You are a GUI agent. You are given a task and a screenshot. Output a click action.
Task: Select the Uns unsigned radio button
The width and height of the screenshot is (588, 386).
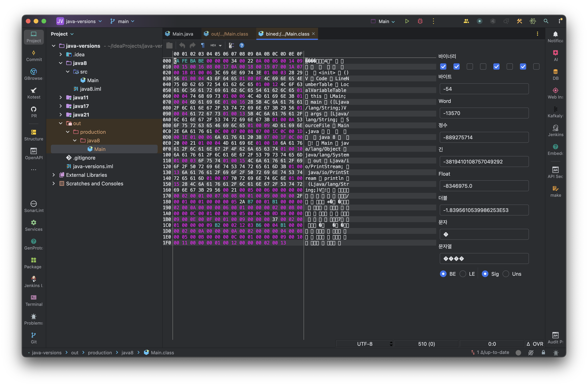click(x=506, y=274)
